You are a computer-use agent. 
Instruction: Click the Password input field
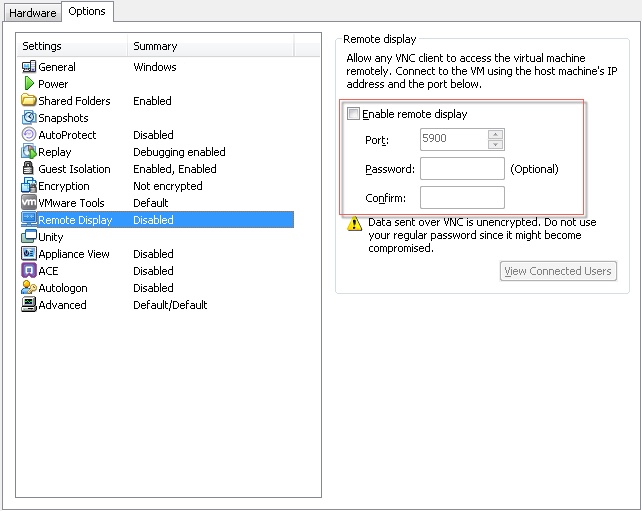(x=462, y=169)
